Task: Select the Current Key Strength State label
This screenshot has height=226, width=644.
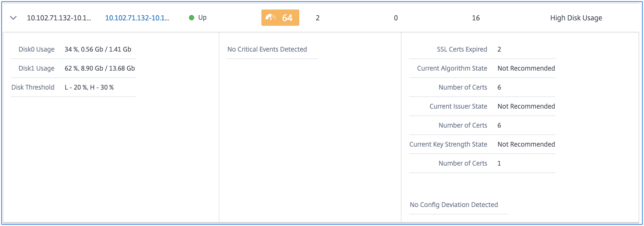Action: [x=448, y=144]
